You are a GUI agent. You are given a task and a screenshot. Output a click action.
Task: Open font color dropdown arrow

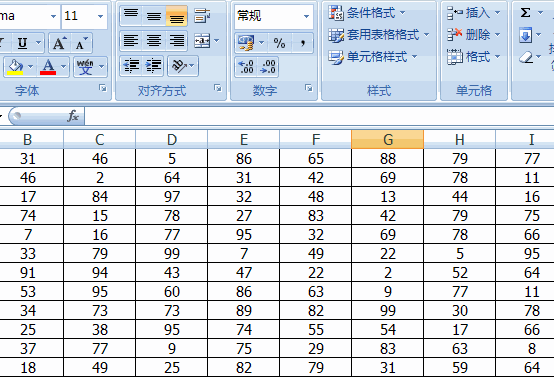[x=64, y=66]
